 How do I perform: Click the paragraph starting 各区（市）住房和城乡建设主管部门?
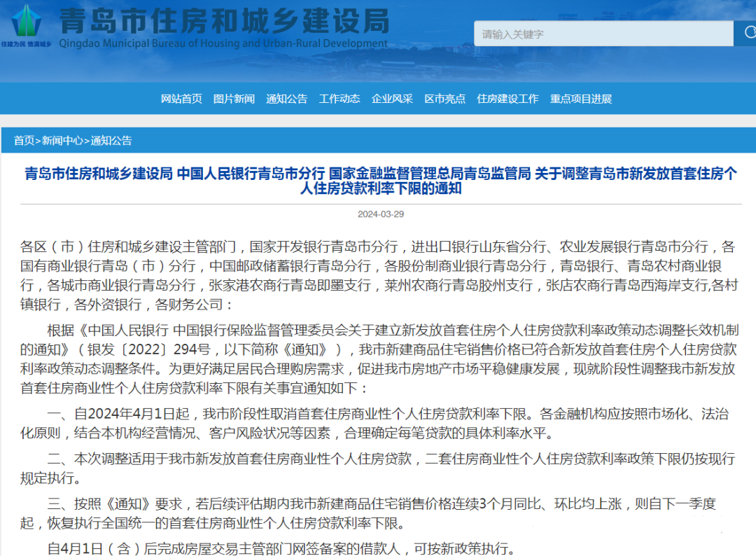point(379,275)
